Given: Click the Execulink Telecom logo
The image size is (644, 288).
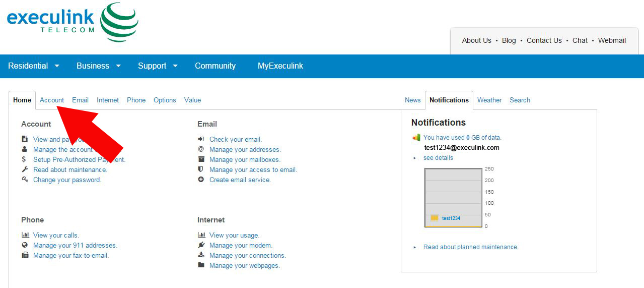Looking at the screenshot, I should pyautogui.click(x=73, y=22).
